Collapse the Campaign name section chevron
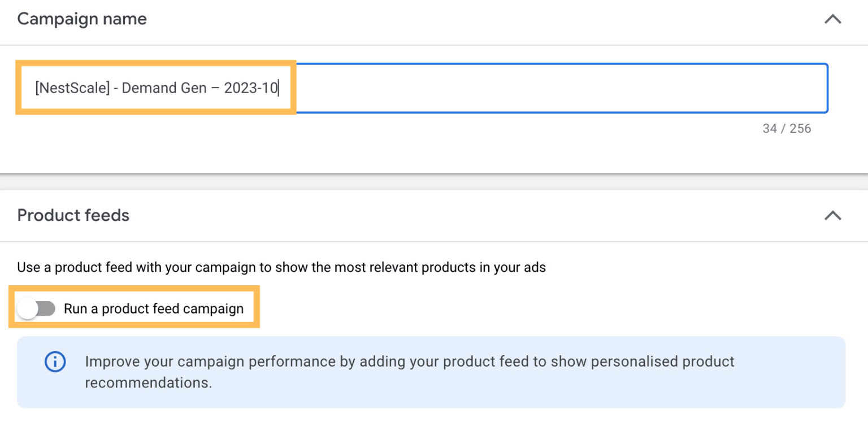Image resolution: width=868 pixels, height=427 pixels. pos(832,19)
